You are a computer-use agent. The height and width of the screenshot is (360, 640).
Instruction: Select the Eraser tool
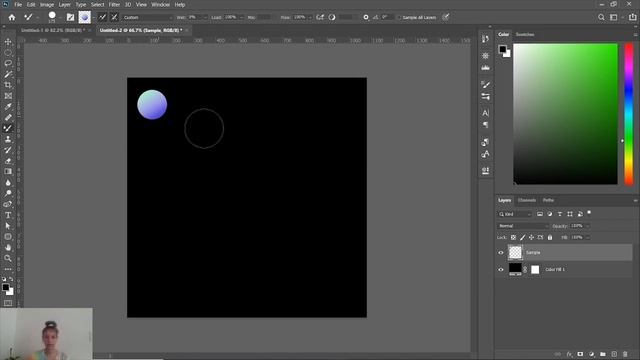click(x=8, y=161)
